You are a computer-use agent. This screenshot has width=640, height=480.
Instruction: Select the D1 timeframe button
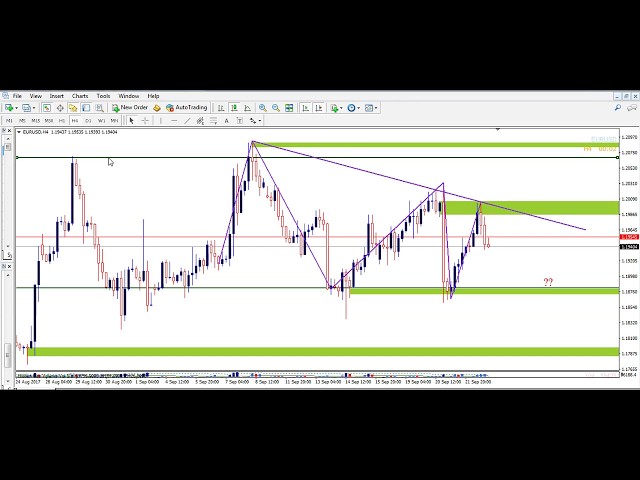coord(88,121)
